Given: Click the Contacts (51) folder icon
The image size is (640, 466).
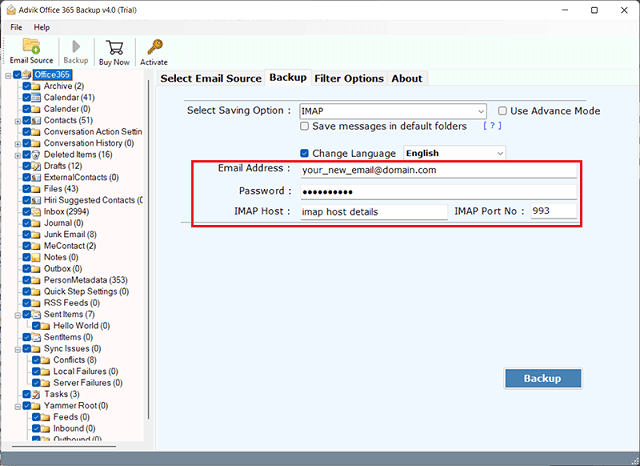Looking at the screenshot, I should point(36,120).
